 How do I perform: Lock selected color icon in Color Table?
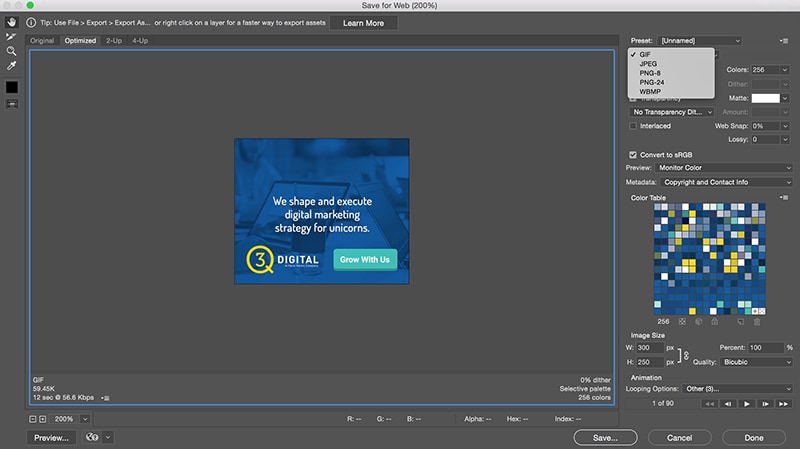pos(715,321)
